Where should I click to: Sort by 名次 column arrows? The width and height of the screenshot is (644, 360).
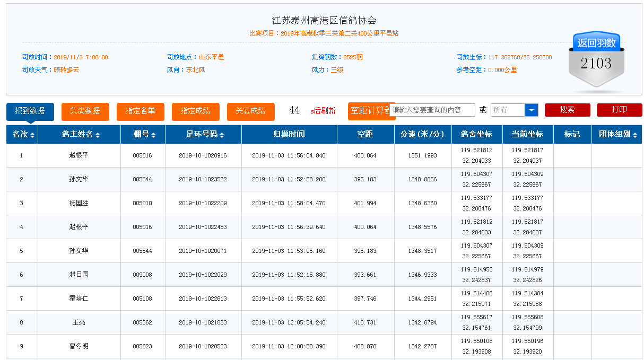pyautogui.click(x=32, y=135)
